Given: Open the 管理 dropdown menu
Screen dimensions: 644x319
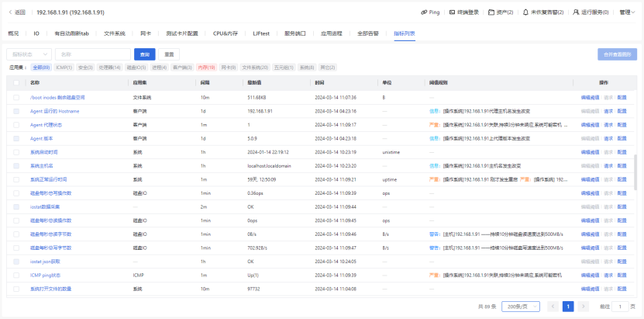Looking at the screenshot, I should [625, 12].
